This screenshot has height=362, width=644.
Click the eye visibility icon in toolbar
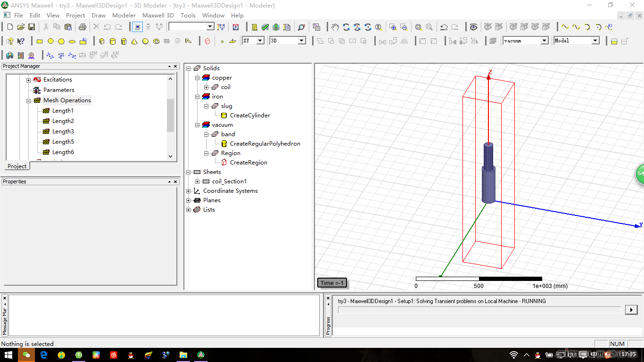[473, 27]
